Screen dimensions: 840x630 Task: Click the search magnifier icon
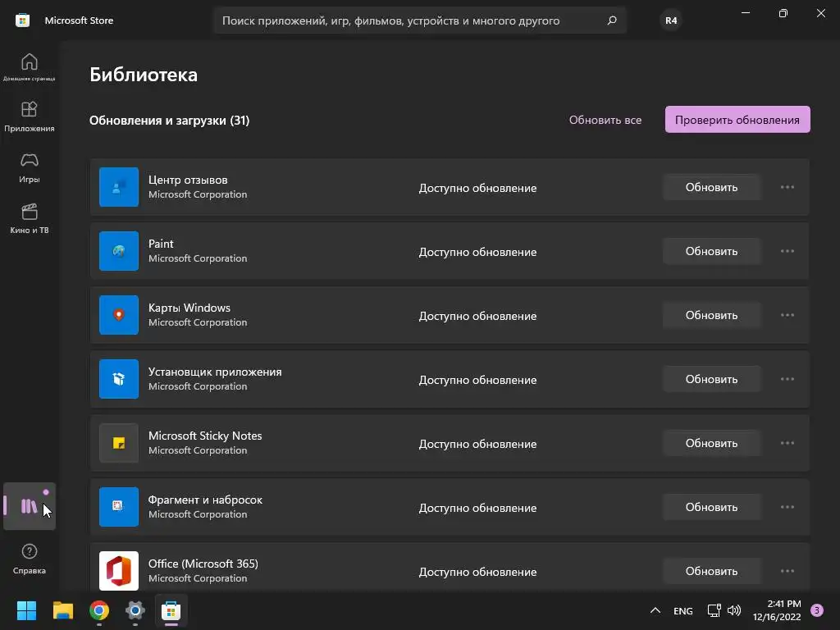(612, 21)
